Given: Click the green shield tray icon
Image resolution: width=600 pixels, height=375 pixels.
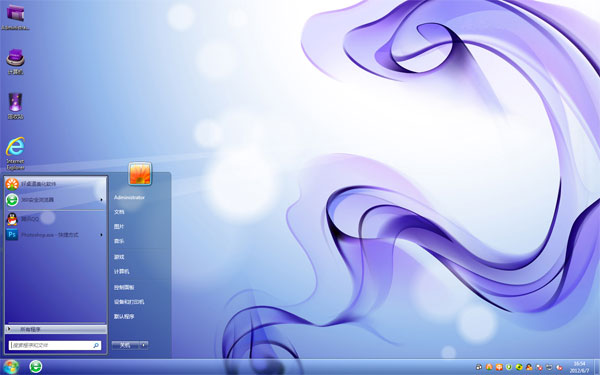Looking at the screenshot, I should pos(509,367).
